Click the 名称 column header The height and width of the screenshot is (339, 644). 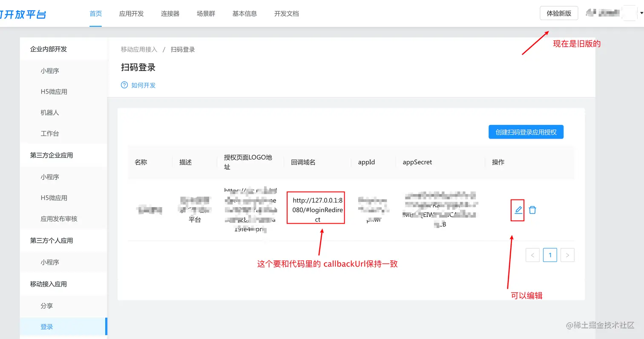[x=141, y=162]
